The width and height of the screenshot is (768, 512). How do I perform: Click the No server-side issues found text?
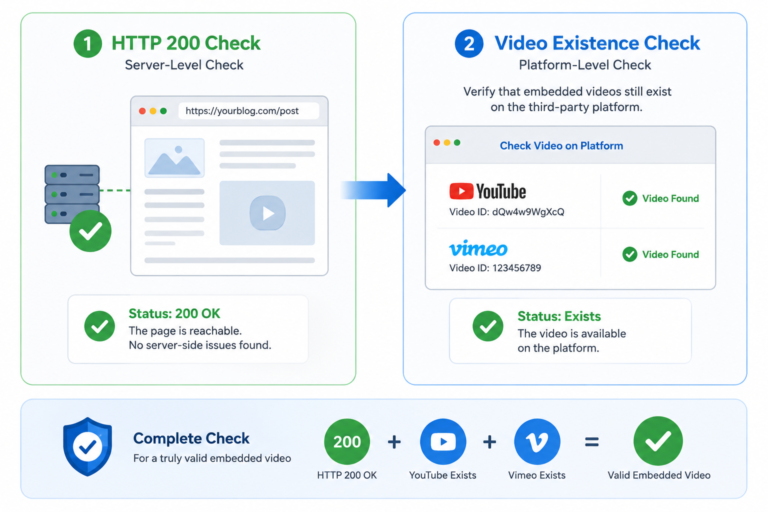click(200, 345)
